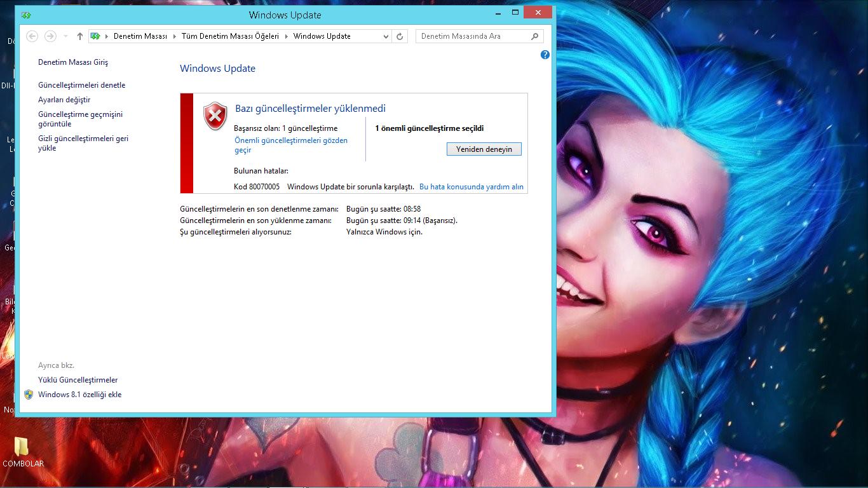Open help with the blue question mark

click(545, 55)
